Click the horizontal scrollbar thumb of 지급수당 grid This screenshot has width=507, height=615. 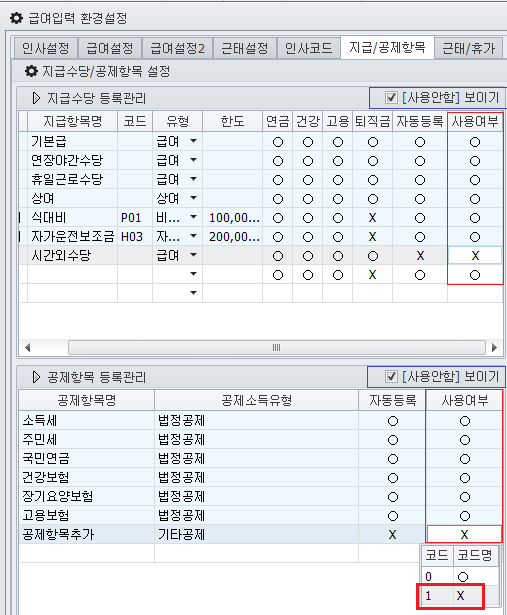coord(277,348)
